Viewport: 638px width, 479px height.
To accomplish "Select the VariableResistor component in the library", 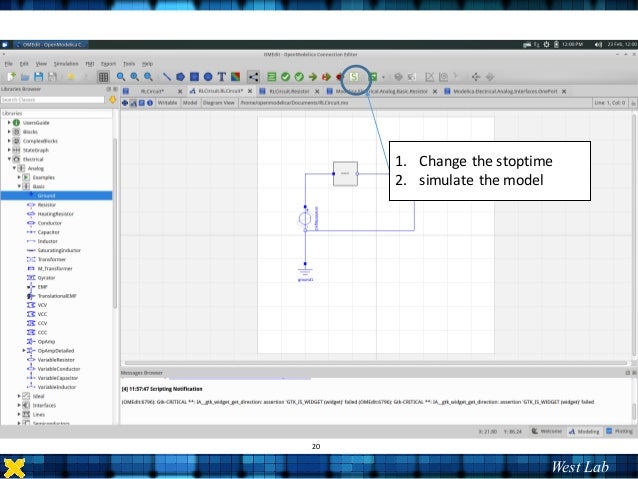I will pyautogui.click(x=59, y=359).
